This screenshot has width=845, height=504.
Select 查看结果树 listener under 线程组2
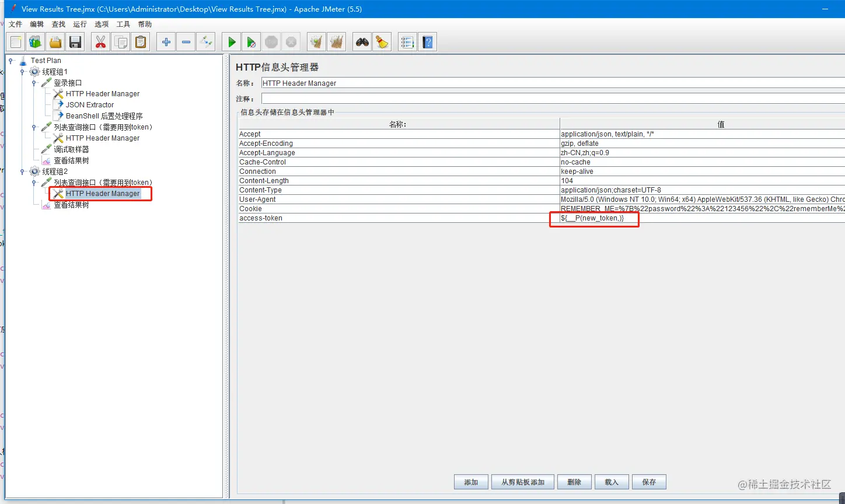coord(71,205)
